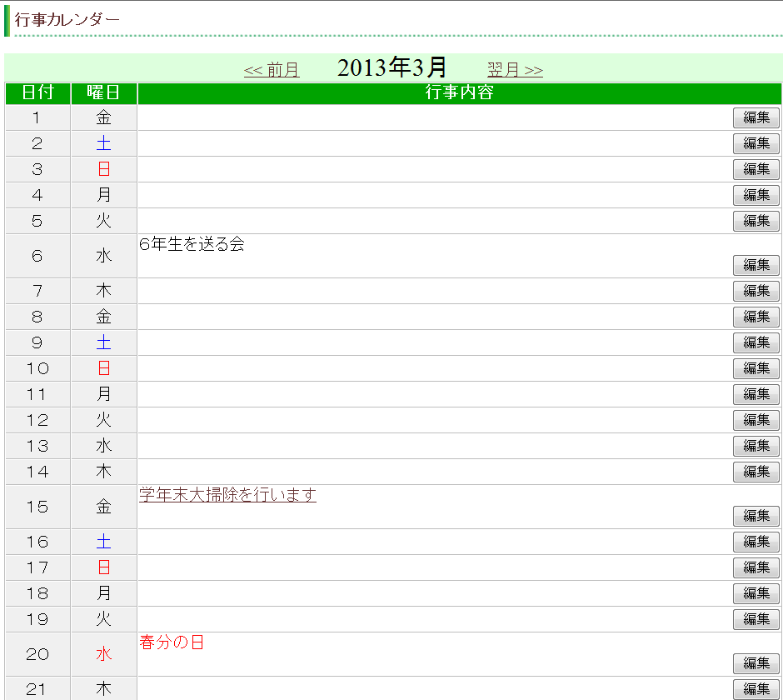Image resolution: width=783 pixels, height=700 pixels.
Task: Click the red 日 weekday on day 3
Action: click(104, 169)
